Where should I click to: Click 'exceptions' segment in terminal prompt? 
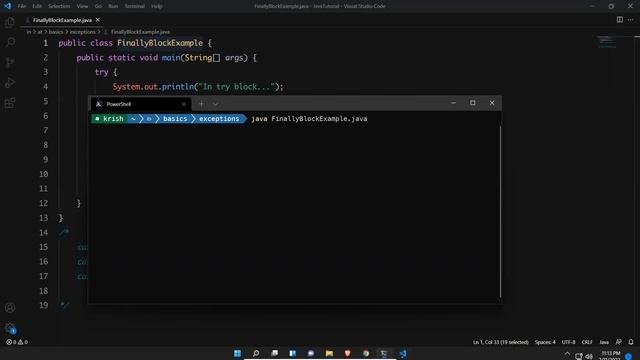[x=219, y=119]
